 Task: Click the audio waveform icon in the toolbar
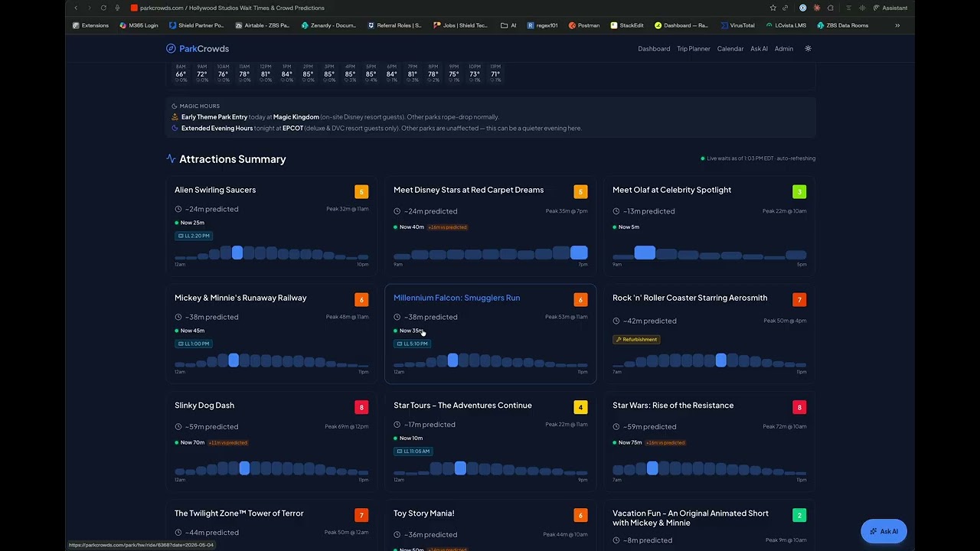tap(863, 8)
